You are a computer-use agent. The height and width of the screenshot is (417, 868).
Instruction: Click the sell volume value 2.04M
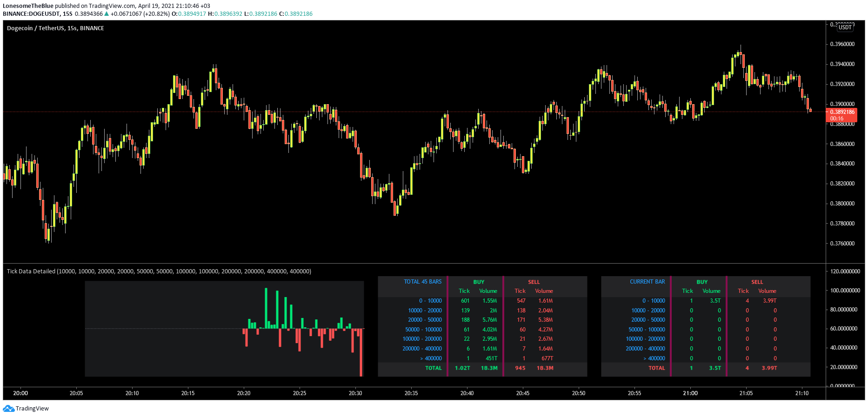(546, 311)
